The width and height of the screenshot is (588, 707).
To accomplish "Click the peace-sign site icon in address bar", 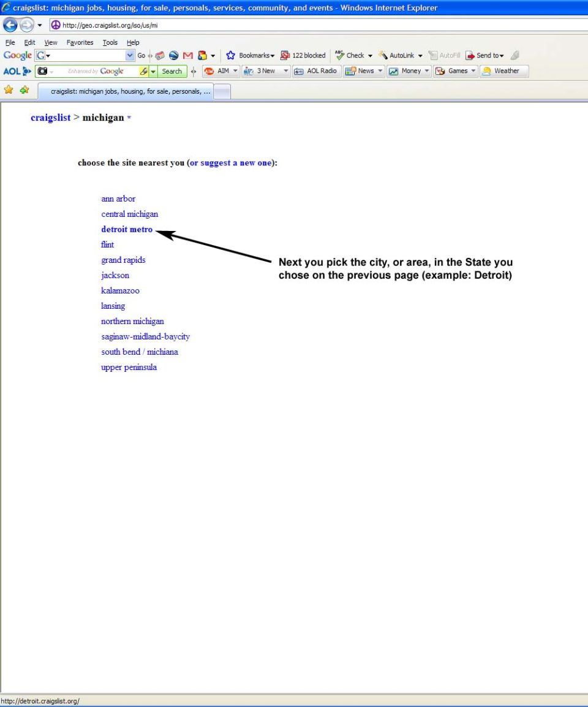I will click(x=56, y=25).
